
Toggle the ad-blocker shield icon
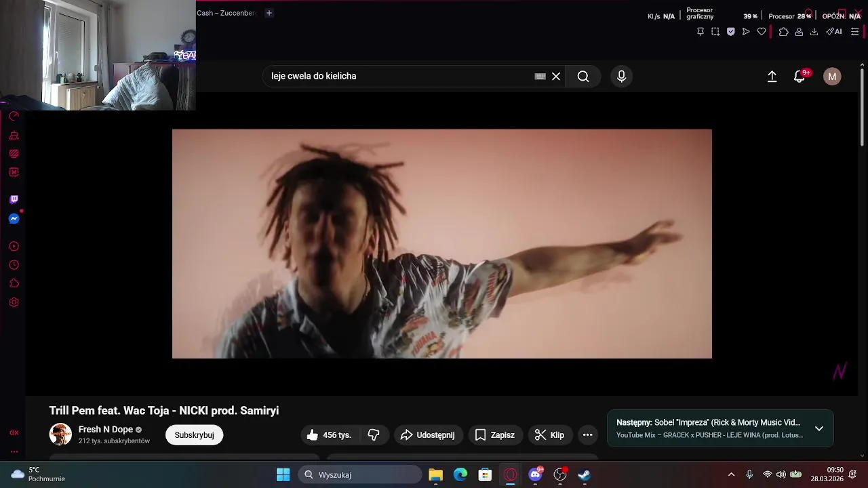731,31
